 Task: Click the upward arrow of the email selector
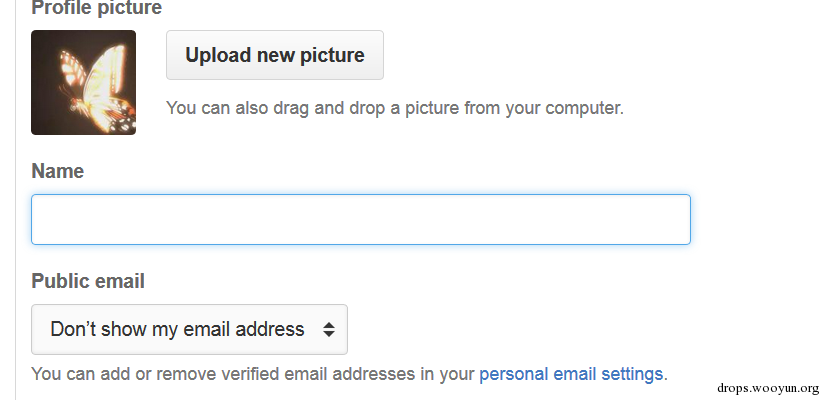pyautogui.click(x=329, y=324)
